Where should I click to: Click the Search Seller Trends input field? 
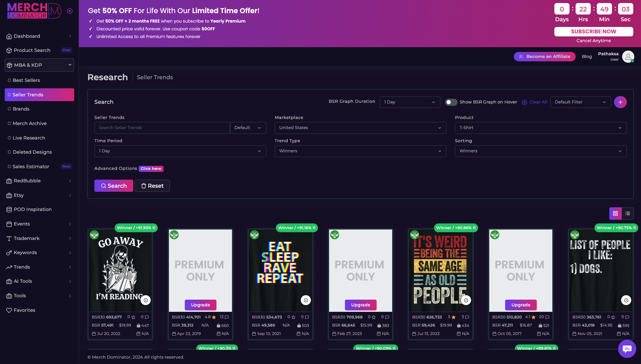coord(162,128)
